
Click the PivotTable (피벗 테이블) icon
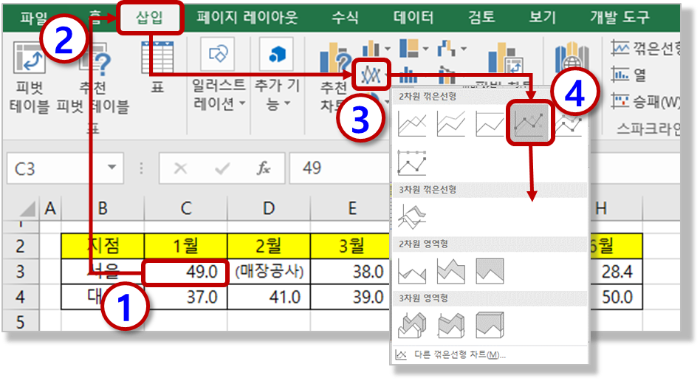click(29, 58)
